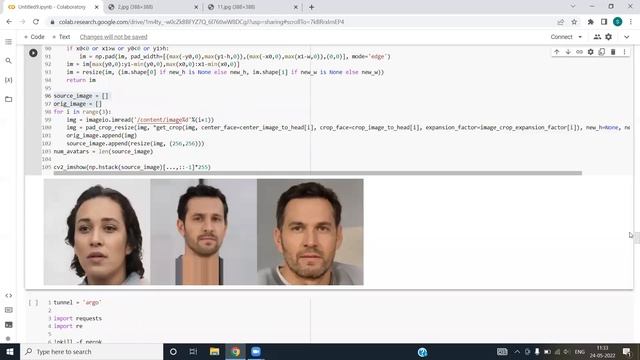
Task: Open the terminal sidebar icon
Action: tap(9, 325)
